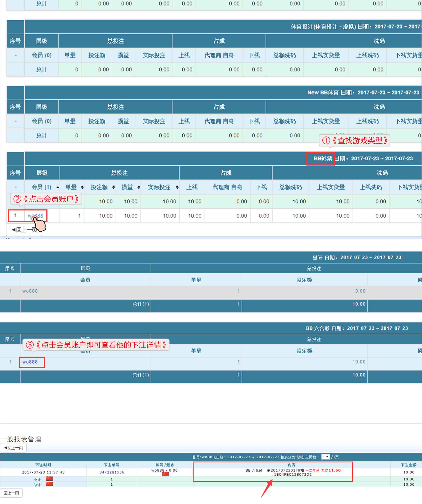Click the BB彩票 game type title
The width and height of the screenshot is (422, 504).
tap(323, 159)
